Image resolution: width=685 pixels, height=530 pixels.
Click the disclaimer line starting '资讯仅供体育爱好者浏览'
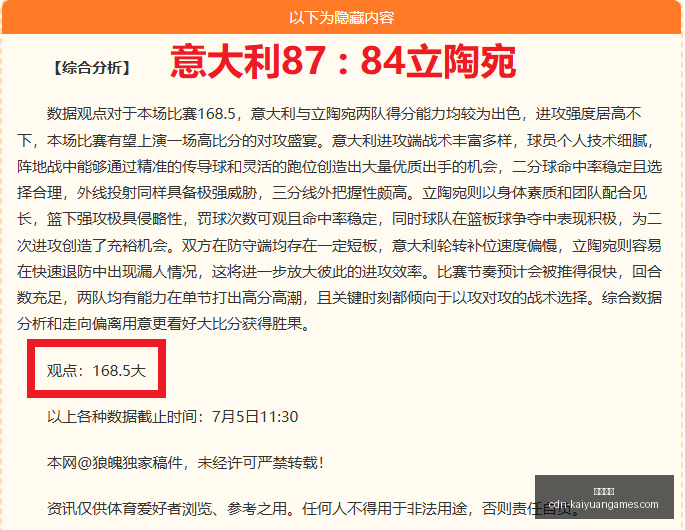pyautogui.click(x=313, y=509)
